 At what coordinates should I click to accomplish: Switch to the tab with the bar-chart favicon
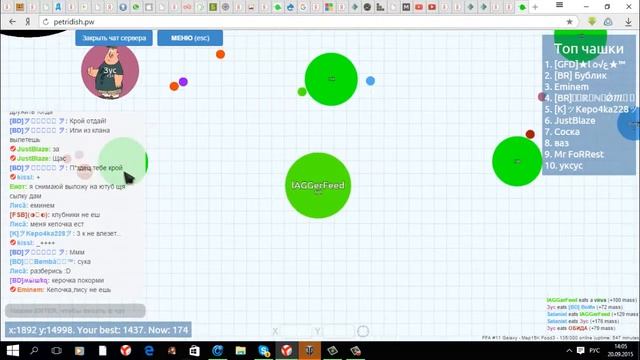click(380, 7)
